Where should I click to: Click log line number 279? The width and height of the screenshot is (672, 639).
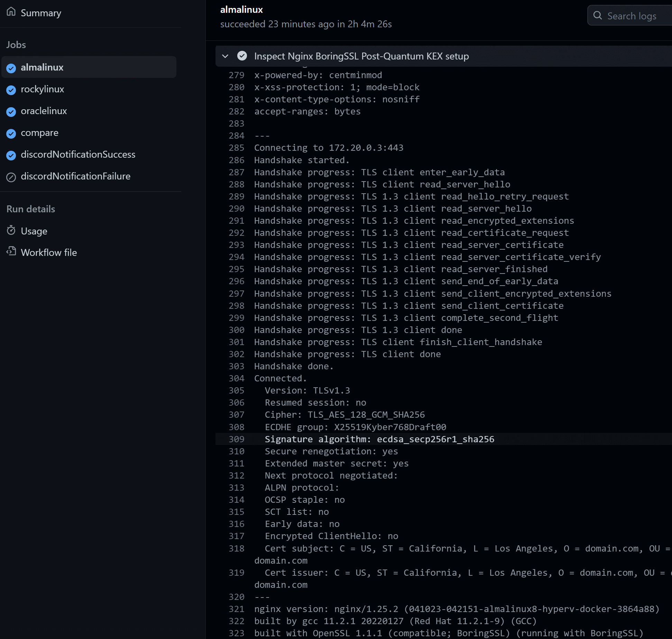tap(237, 75)
